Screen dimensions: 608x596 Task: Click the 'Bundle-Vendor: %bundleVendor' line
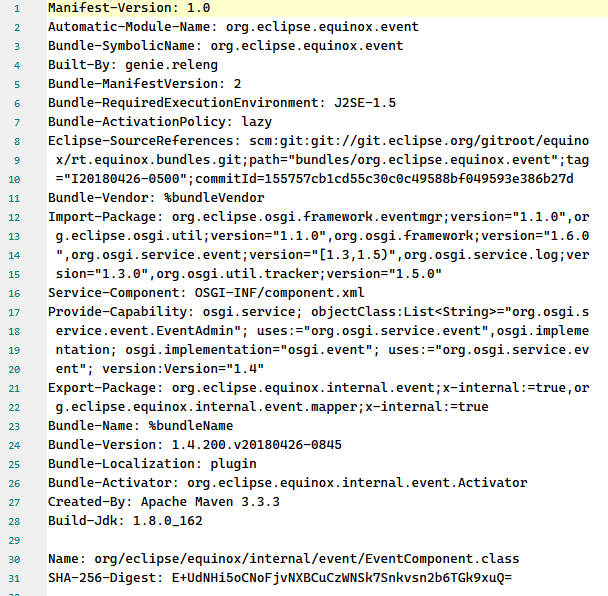[x=156, y=198]
